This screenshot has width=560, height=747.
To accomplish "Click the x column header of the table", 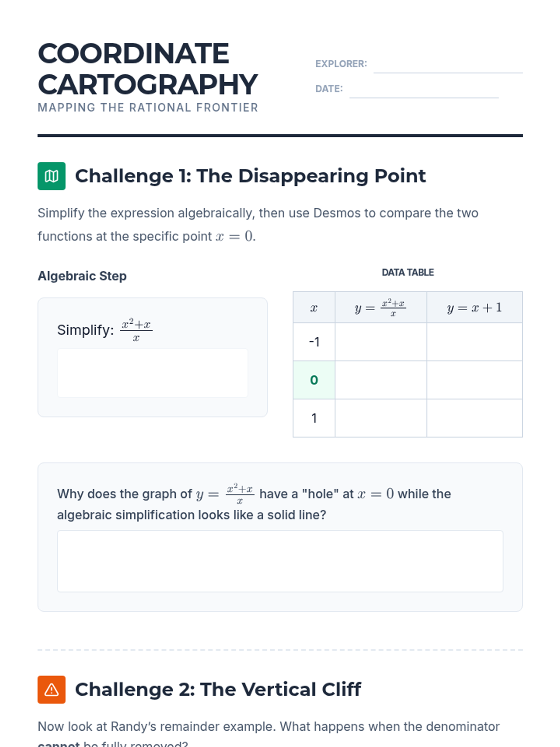I will tap(314, 308).
